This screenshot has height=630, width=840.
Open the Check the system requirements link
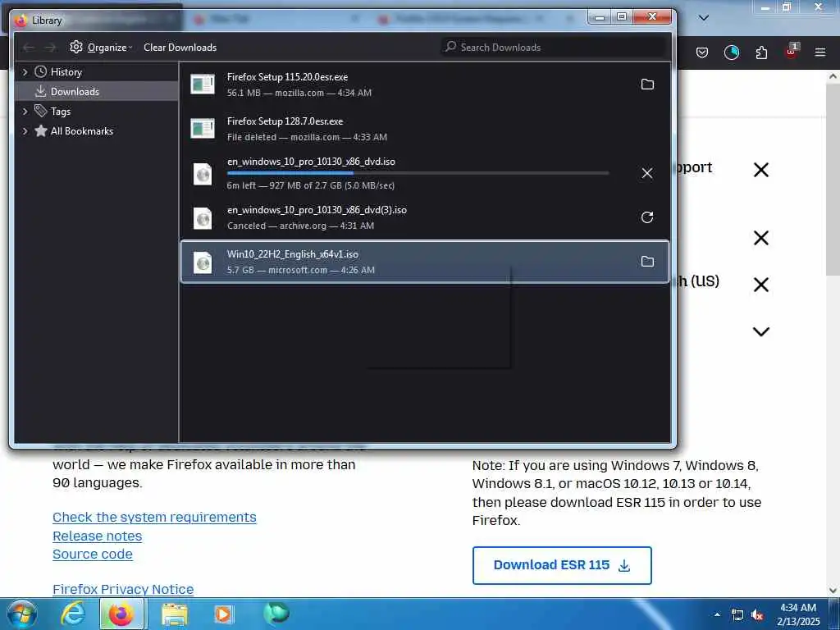(x=154, y=517)
